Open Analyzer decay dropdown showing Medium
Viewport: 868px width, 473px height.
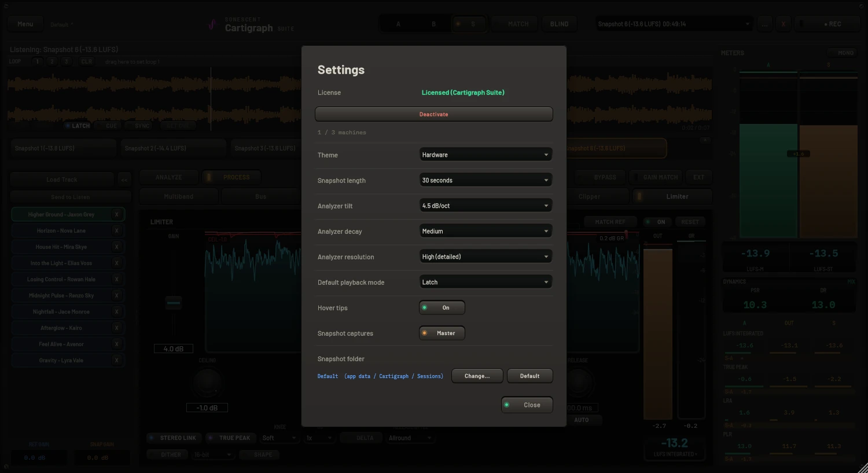[x=486, y=231]
